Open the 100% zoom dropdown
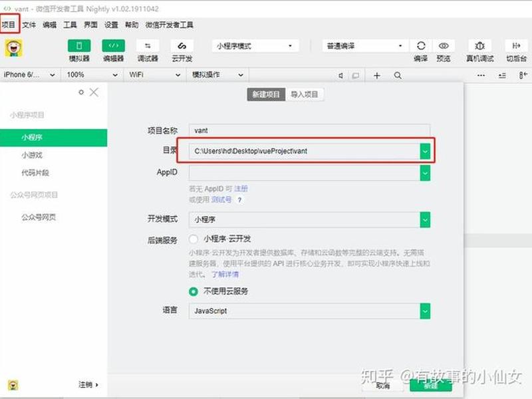 coord(92,74)
